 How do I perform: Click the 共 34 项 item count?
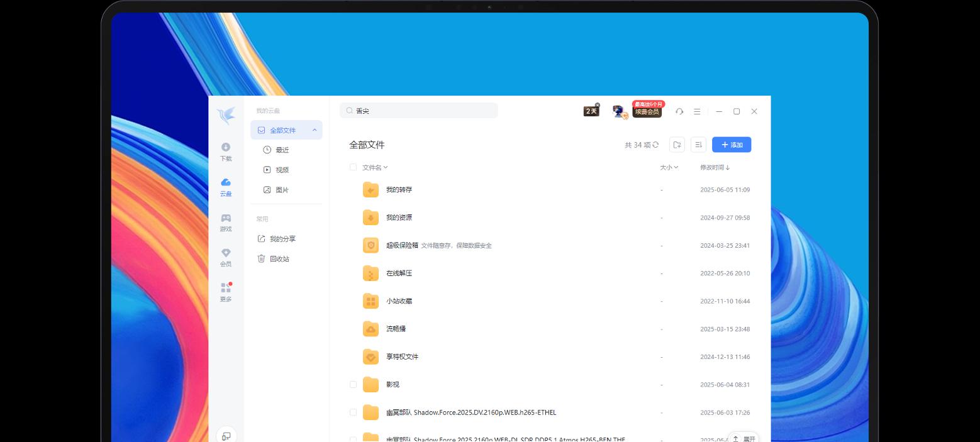pyautogui.click(x=637, y=145)
